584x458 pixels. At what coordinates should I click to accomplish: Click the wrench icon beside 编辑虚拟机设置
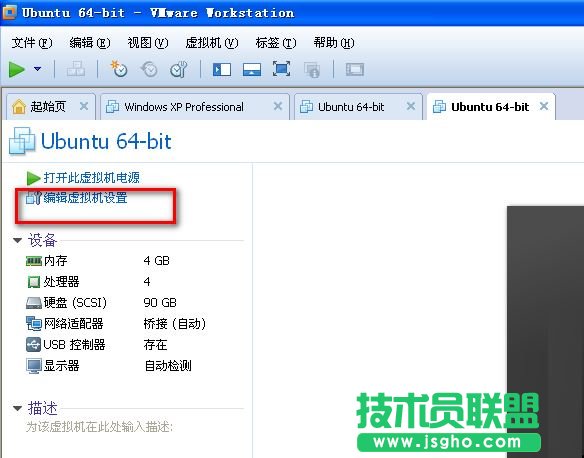pos(33,198)
